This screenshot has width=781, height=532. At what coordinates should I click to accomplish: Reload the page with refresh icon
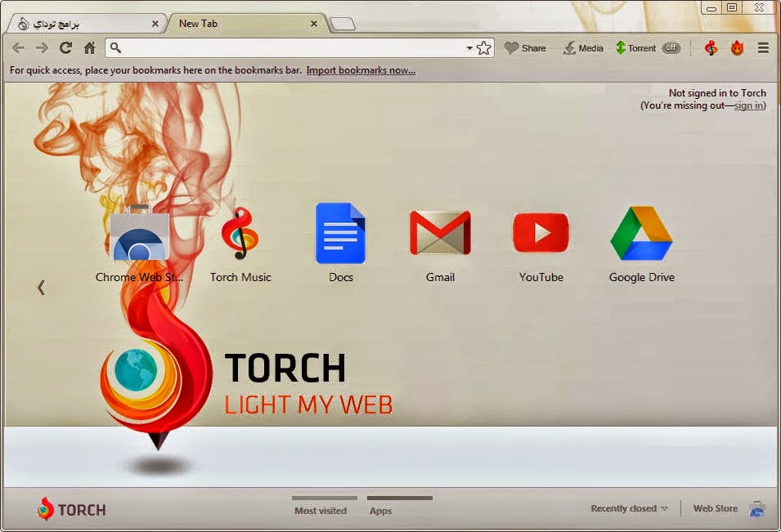click(65, 47)
